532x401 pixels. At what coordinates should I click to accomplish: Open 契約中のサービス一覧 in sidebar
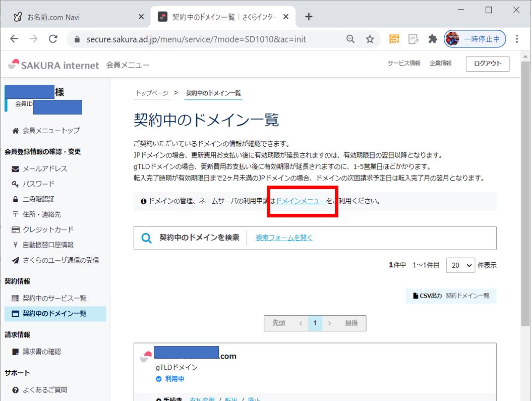[x=54, y=298]
